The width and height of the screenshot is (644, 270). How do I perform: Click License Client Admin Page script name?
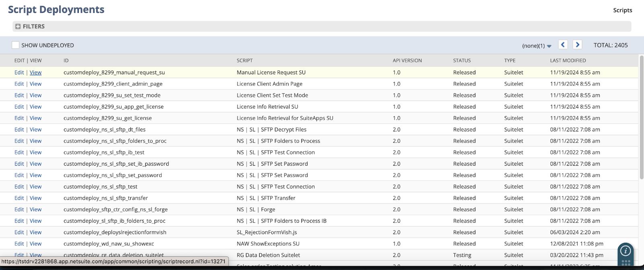tap(270, 84)
